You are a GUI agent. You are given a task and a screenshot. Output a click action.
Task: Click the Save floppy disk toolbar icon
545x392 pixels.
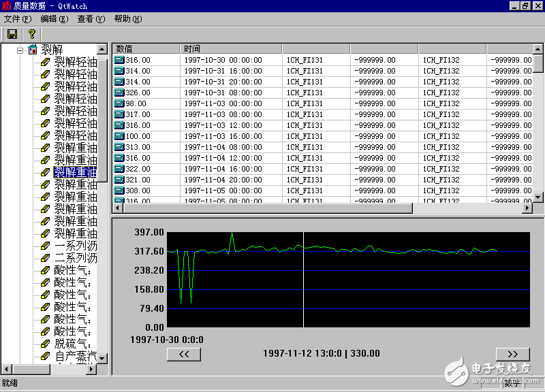click(x=12, y=34)
